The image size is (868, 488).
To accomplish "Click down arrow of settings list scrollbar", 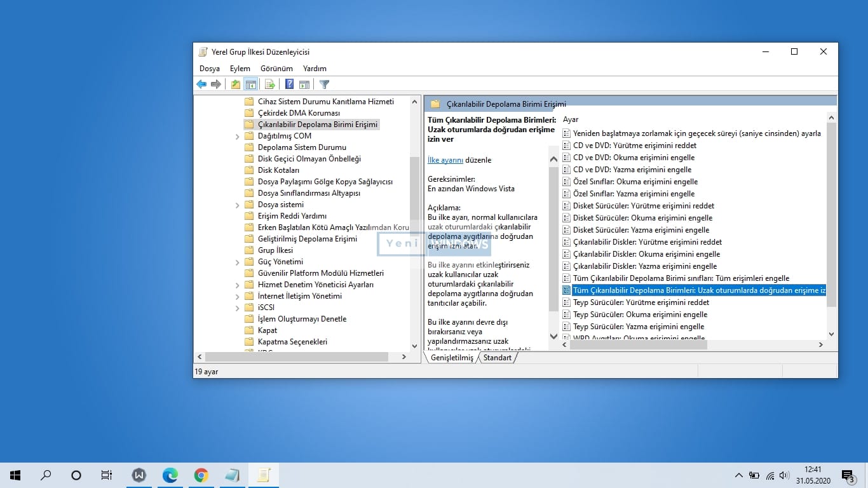I will click(x=832, y=334).
